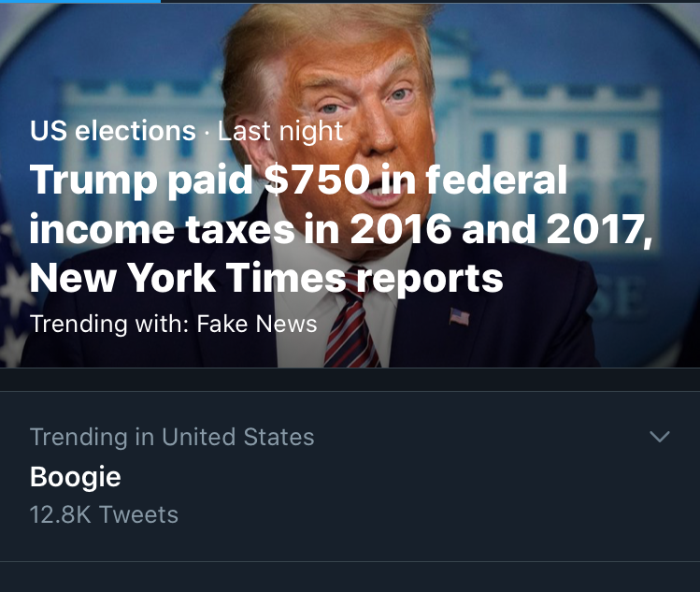This screenshot has width=700, height=592.
Task: Tap the empty row beneath the Boogie trend
Action: pyautogui.click(x=350, y=577)
